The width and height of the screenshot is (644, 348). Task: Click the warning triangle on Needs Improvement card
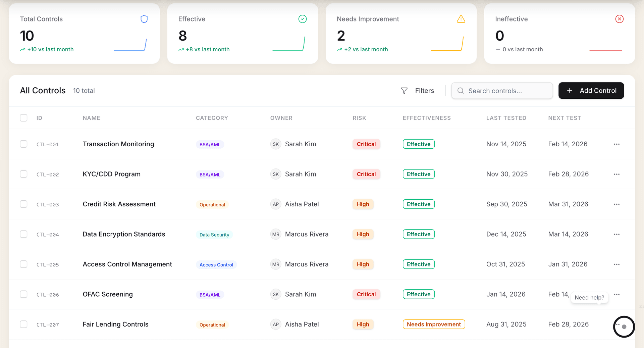tap(461, 19)
